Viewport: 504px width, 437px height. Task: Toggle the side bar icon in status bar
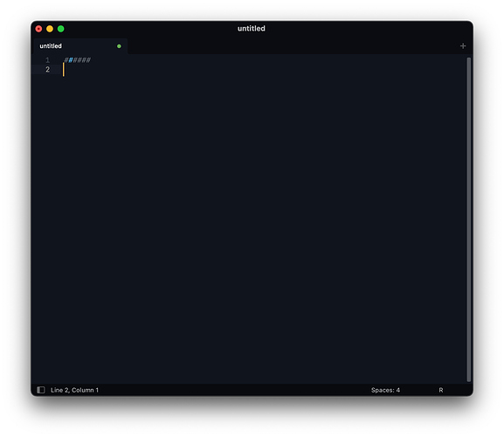[41, 390]
